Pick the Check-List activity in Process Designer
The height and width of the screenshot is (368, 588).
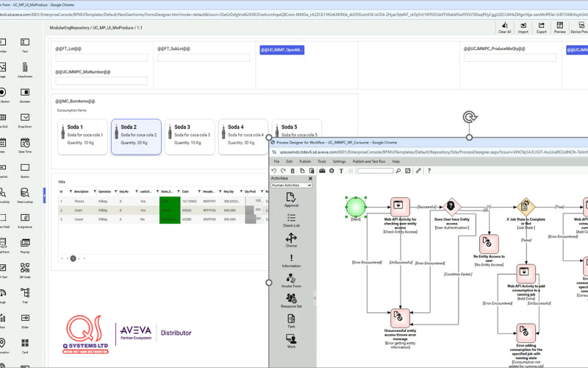click(x=291, y=220)
